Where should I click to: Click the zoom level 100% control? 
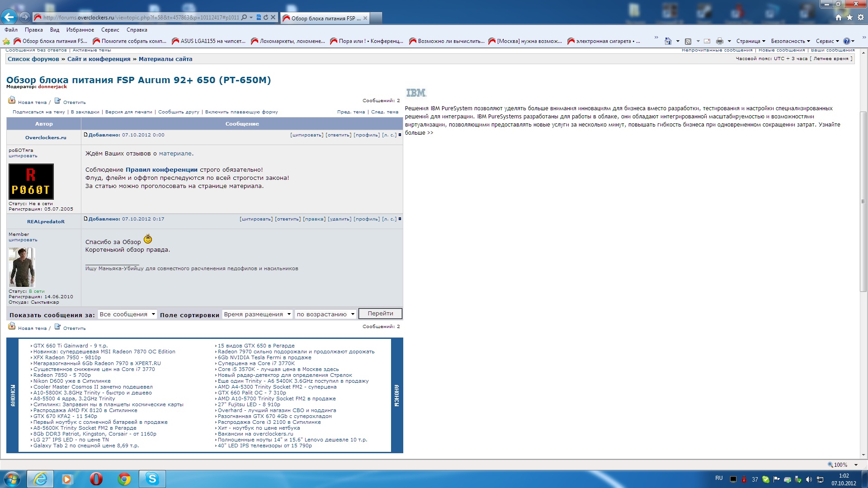pyautogui.click(x=840, y=465)
